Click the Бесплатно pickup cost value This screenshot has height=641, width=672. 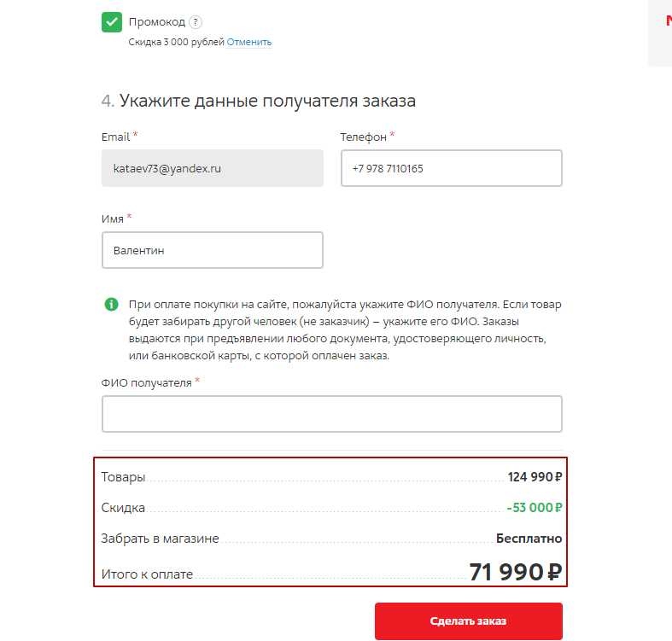coord(529,539)
